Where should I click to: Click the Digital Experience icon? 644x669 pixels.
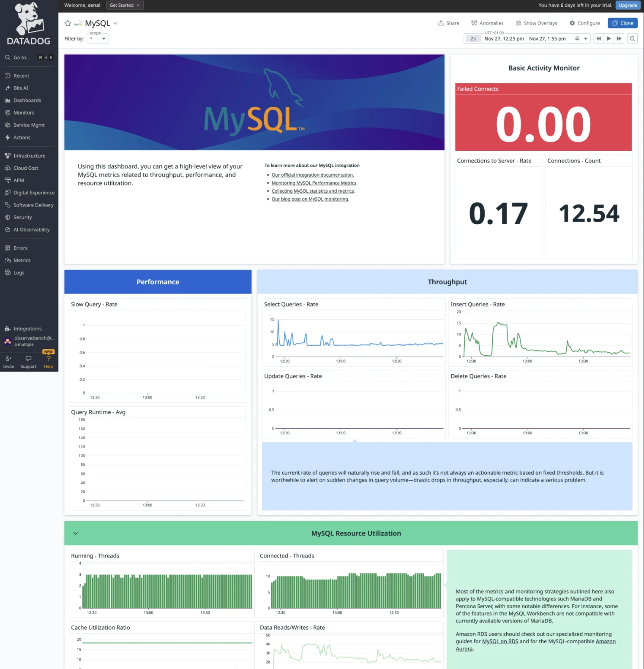pos(8,192)
